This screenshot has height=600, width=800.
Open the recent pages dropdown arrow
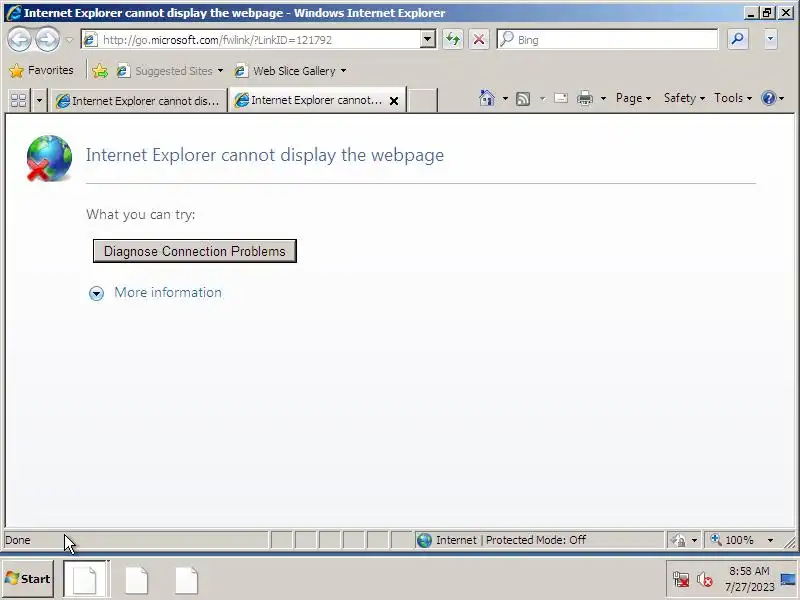[x=70, y=39]
